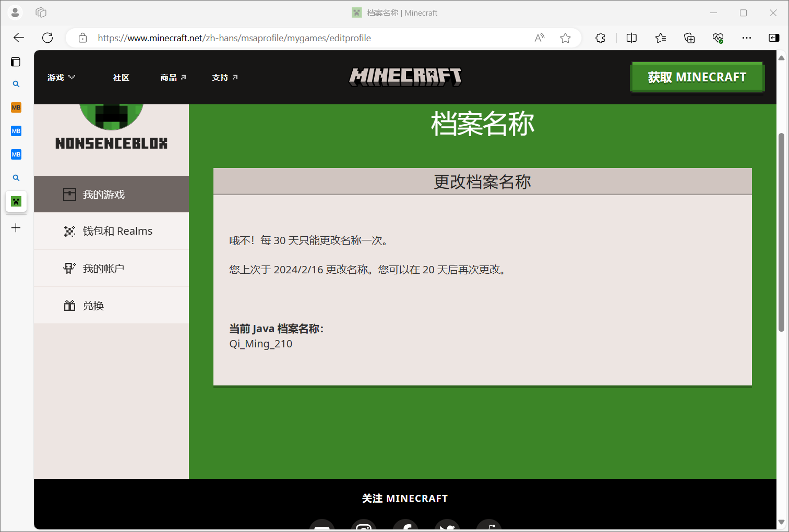Toggle the Edge sidebar icon
The width and height of the screenshot is (789, 532).
(x=774, y=38)
